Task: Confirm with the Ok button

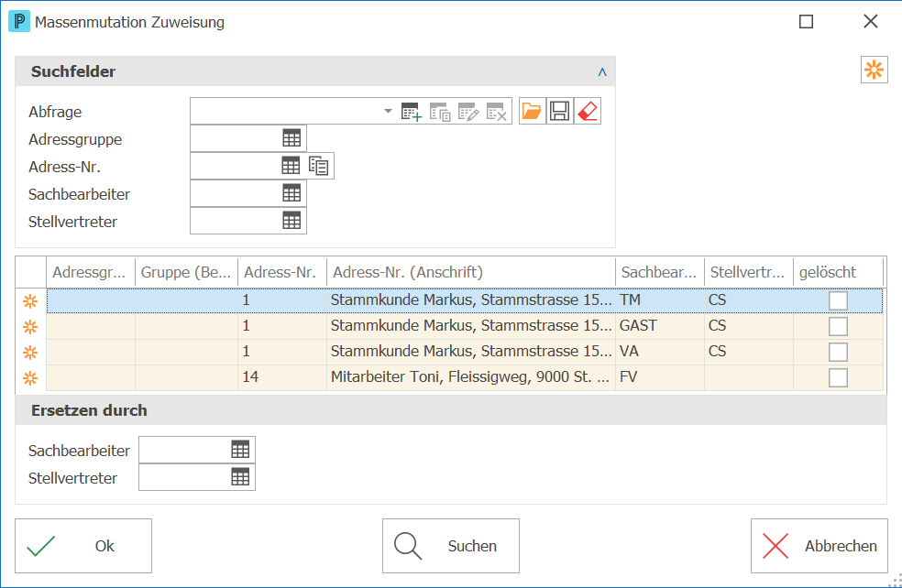Action: (x=83, y=546)
